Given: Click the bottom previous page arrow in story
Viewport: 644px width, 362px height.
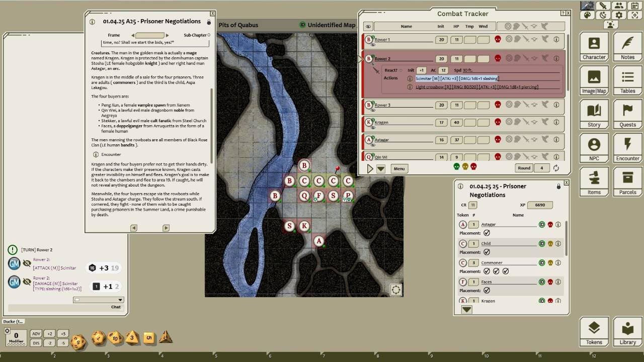Looking at the screenshot, I should 134,228.
